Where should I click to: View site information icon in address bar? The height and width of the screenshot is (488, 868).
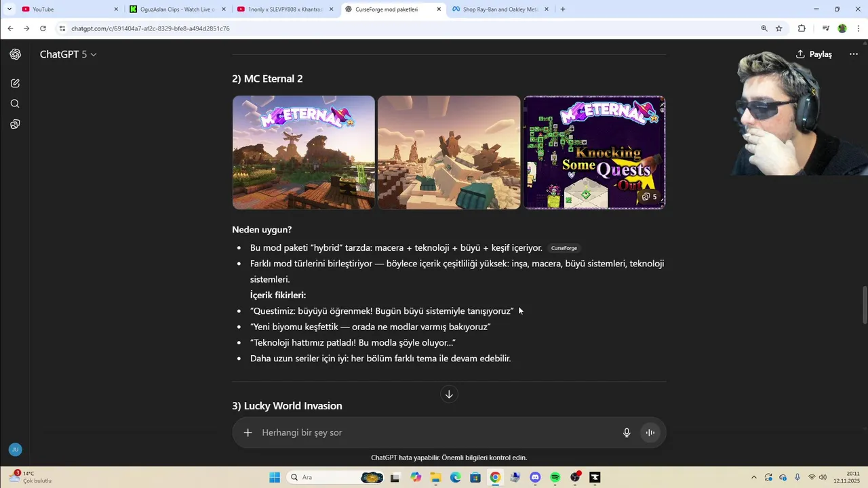[62, 28]
